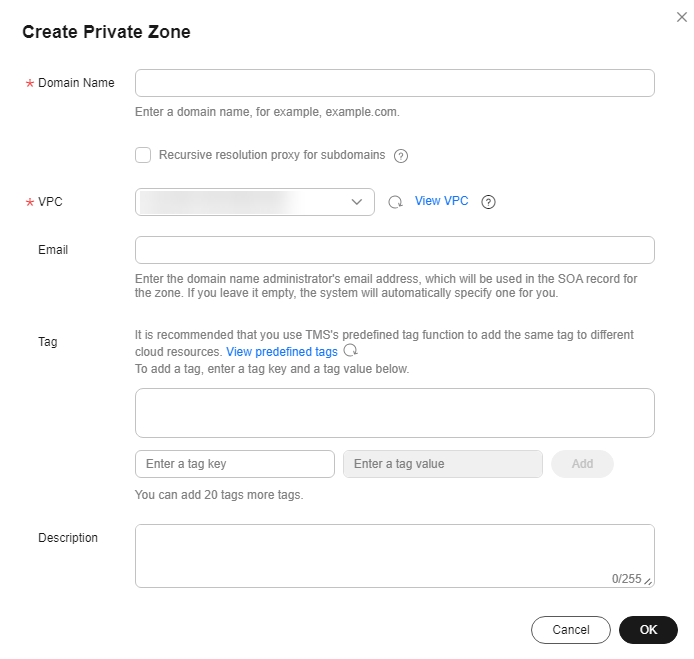
Task: Click the Add tag button
Action: [x=582, y=464]
